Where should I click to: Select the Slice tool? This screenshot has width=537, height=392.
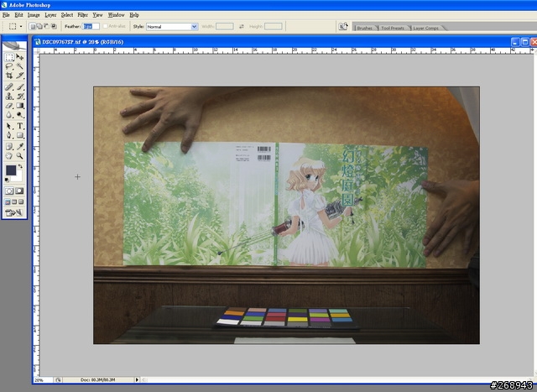[x=20, y=76]
